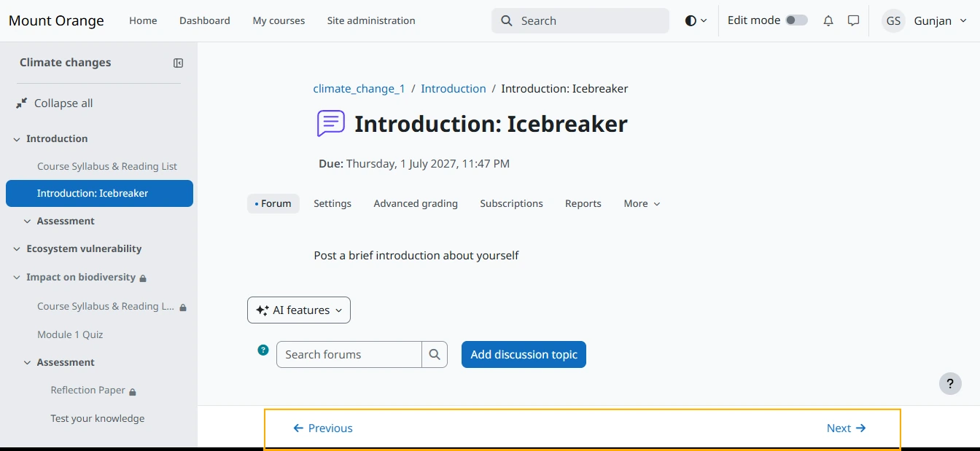Image resolution: width=980 pixels, height=451 pixels.
Task: Open the forum search help icon
Action: click(263, 350)
